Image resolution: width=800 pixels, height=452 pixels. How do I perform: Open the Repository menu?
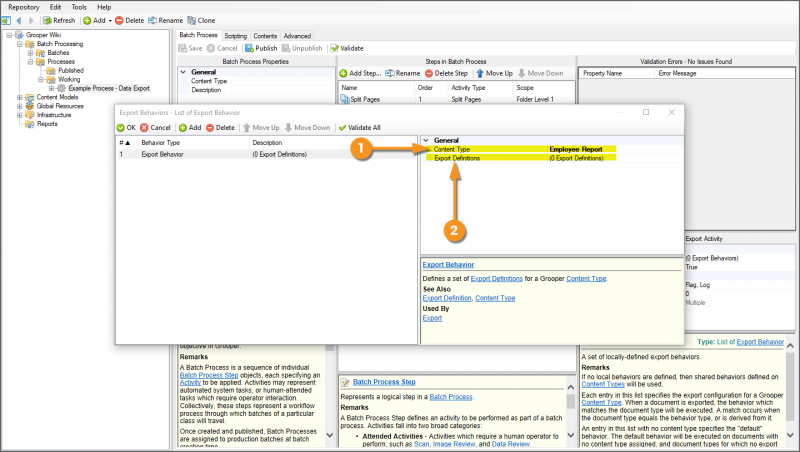(23, 7)
